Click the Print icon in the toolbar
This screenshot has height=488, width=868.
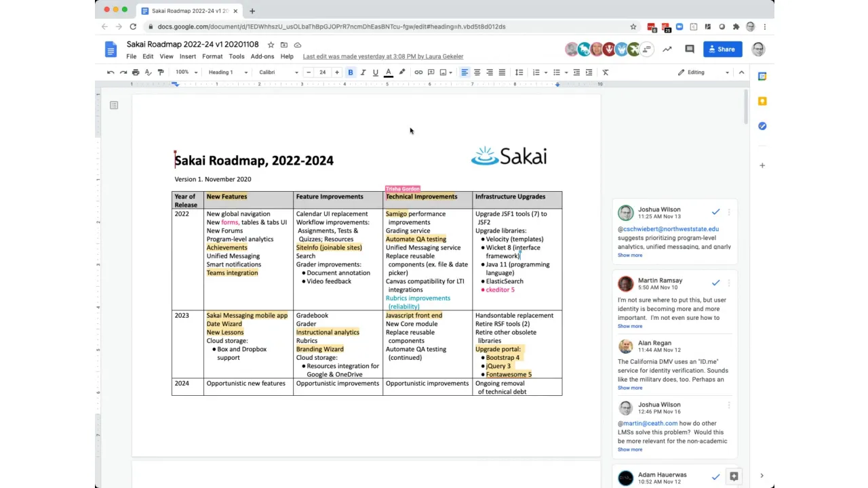click(136, 72)
